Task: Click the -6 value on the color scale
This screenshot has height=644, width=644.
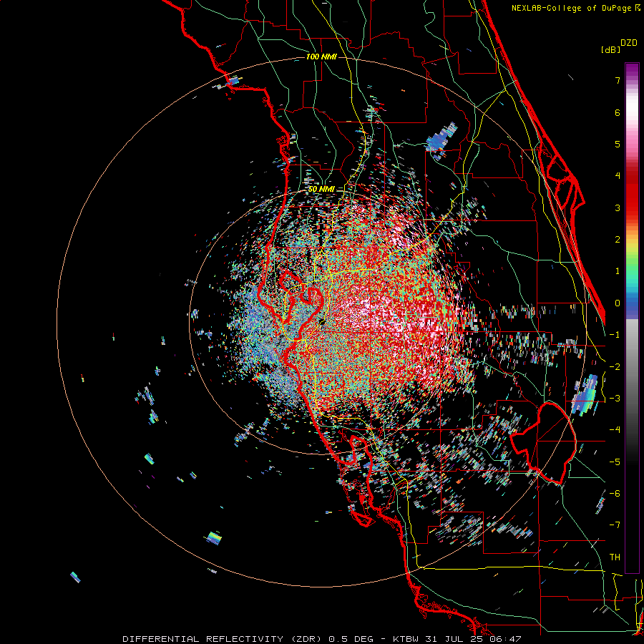Action: 615,493
